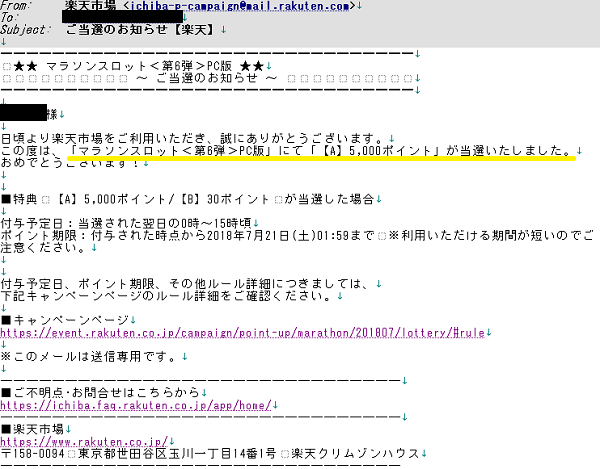Viewport: 600px width, 469px height.
Task: Click the heading ■キャンペーンページ
Action: (x=65, y=320)
